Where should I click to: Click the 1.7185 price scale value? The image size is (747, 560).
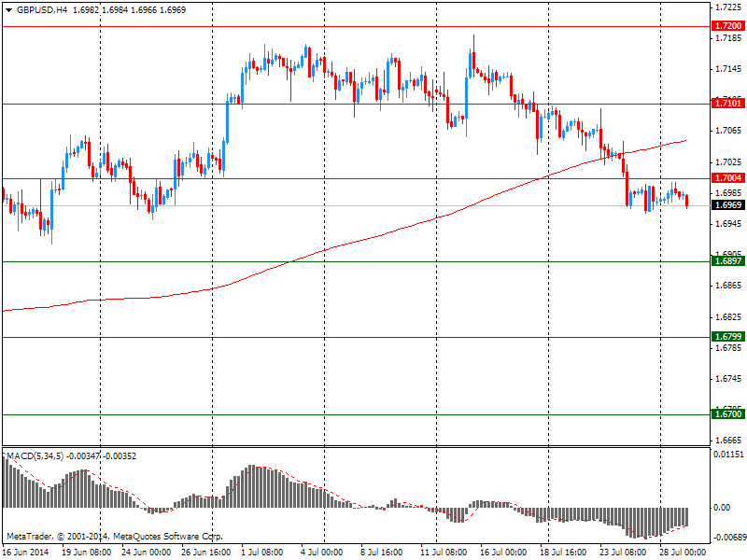(x=729, y=37)
